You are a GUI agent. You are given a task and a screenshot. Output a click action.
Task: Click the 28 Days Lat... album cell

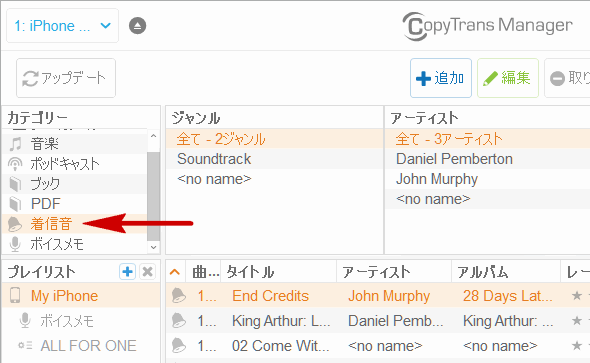pyautogui.click(x=508, y=296)
